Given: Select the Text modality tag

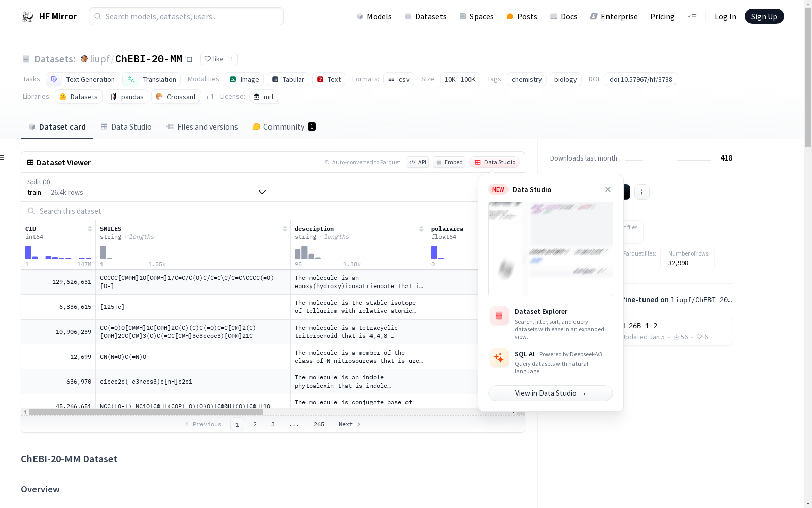Looking at the screenshot, I should (329, 79).
